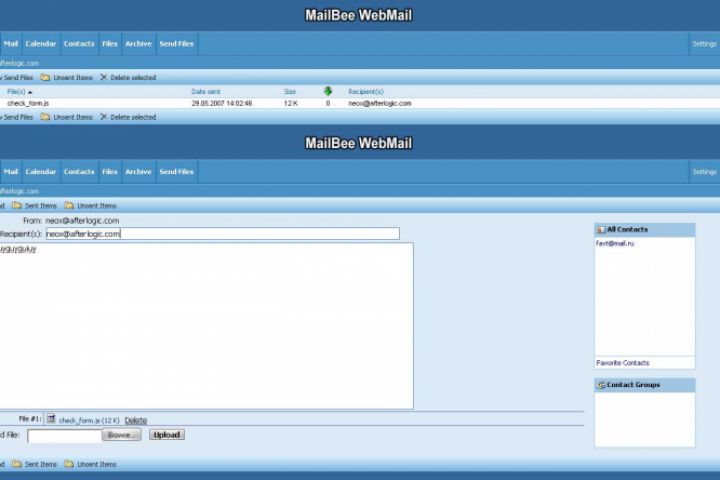
Task: Open Files tab in lower compose screen
Action: [x=110, y=171]
